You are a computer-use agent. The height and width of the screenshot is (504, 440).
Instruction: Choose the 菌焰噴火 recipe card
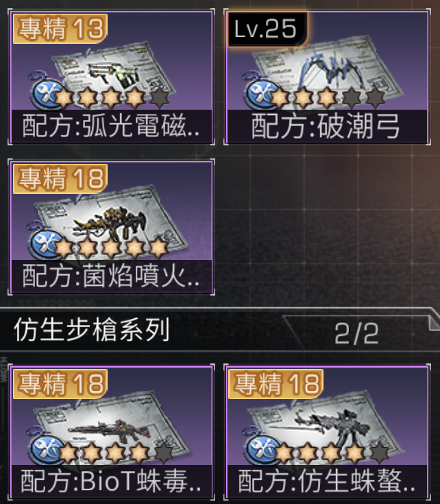(x=112, y=227)
